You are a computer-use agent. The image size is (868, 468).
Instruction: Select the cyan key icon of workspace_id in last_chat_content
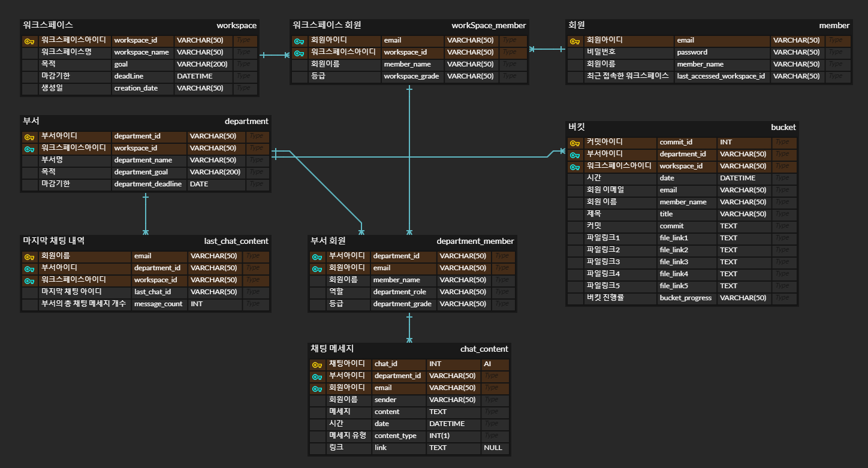pyautogui.click(x=29, y=280)
